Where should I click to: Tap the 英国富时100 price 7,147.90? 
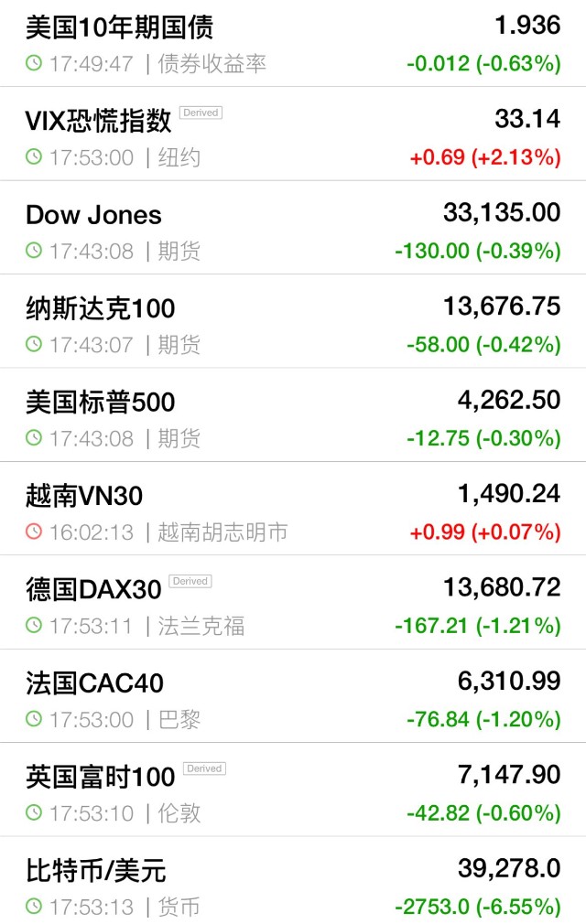click(508, 775)
